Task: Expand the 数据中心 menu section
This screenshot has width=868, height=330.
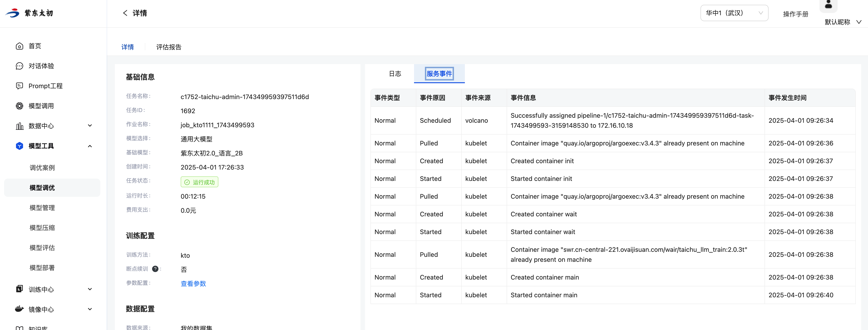Action: [x=90, y=126]
